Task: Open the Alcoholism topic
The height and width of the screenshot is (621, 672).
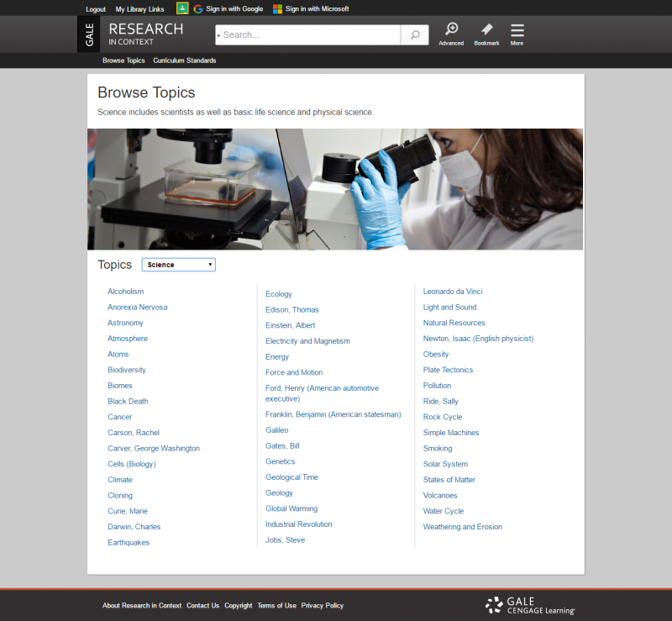Action: (x=125, y=292)
